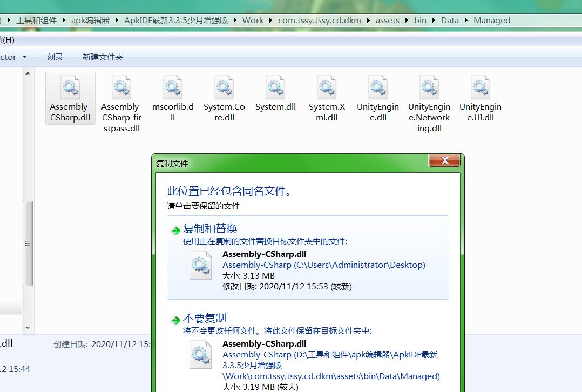Select the System.Core.dll file
582x392 pixels.
[x=224, y=87]
